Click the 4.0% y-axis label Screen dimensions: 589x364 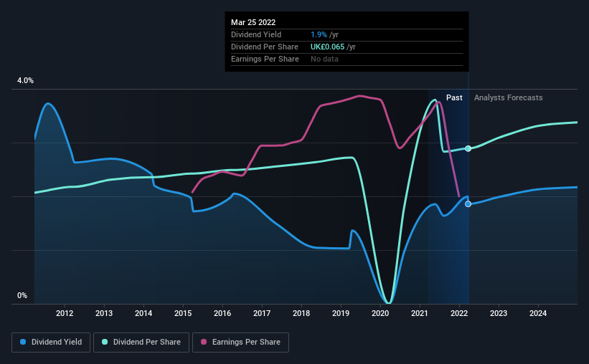pyautogui.click(x=25, y=81)
